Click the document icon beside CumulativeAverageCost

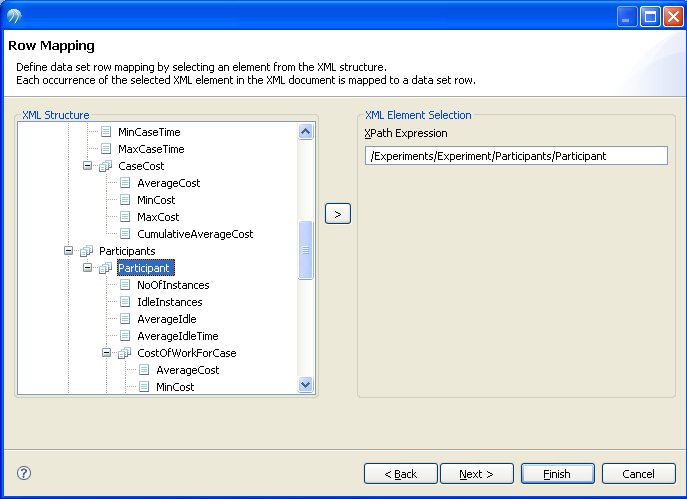point(125,234)
